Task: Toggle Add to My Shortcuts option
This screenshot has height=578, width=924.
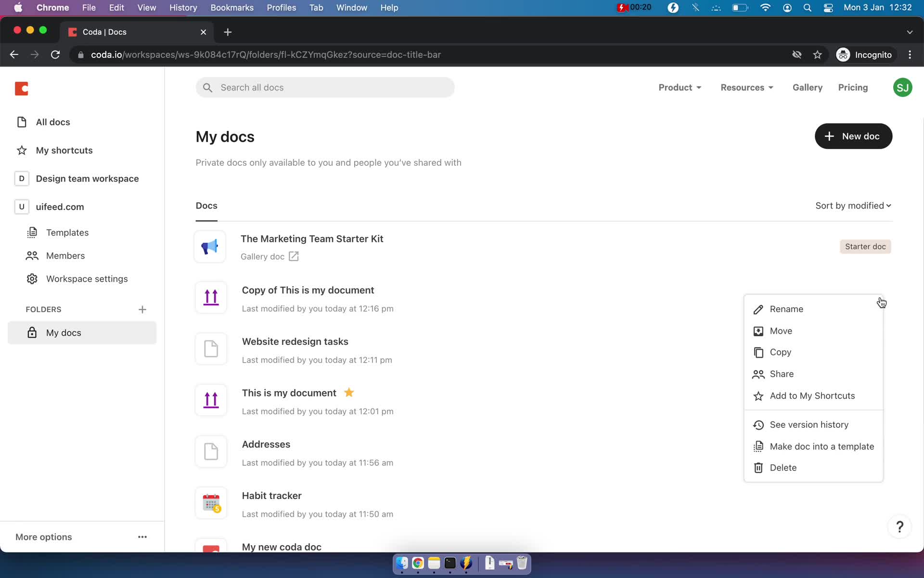Action: click(x=812, y=395)
